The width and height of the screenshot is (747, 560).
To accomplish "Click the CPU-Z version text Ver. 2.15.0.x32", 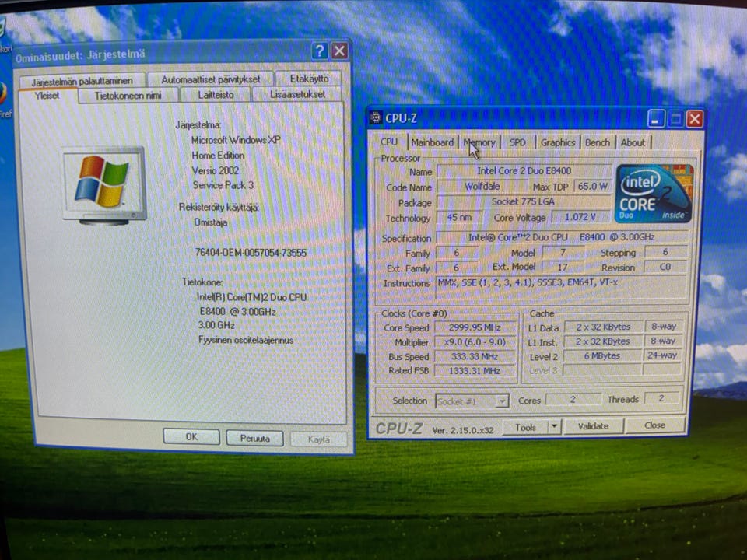I will pyautogui.click(x=463, y=430).
